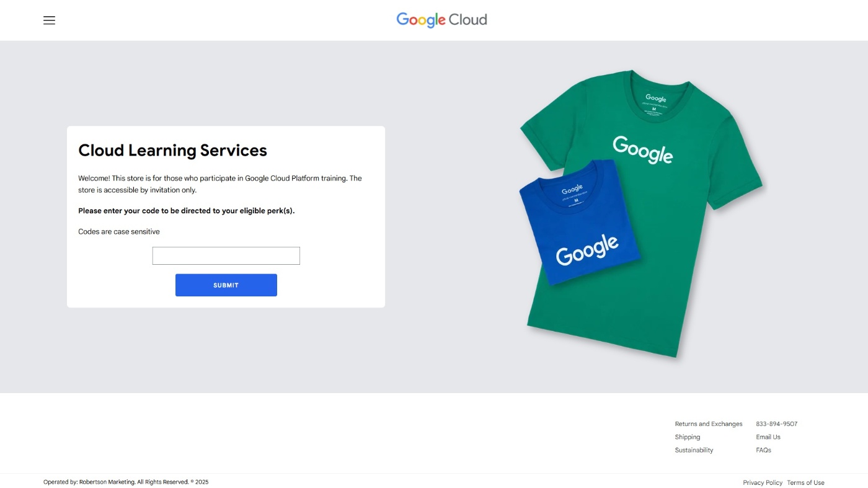Focus the access code input field
The image size is (868, 488).
(x=226, y=255)
